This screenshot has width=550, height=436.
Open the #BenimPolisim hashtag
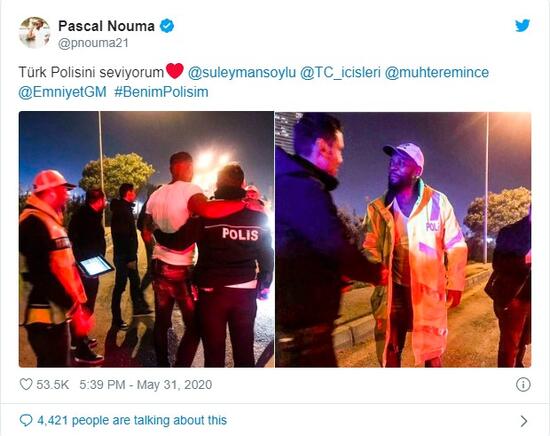coord(161,92)
